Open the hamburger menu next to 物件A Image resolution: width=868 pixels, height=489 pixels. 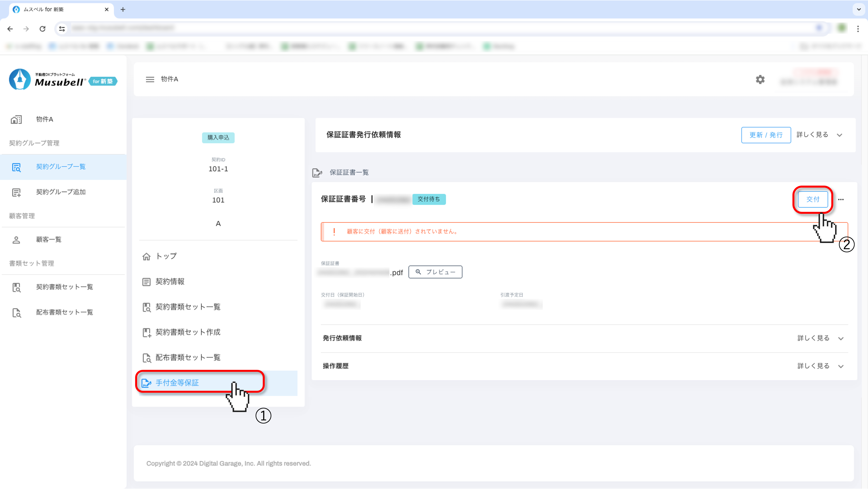150,79
